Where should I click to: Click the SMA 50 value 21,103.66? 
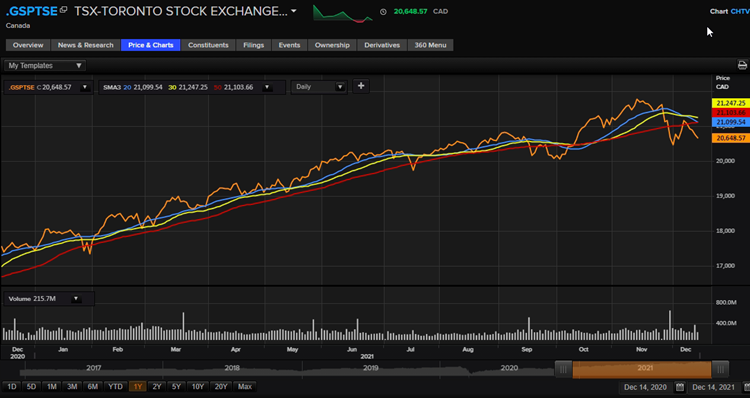[x=238, y=87]
